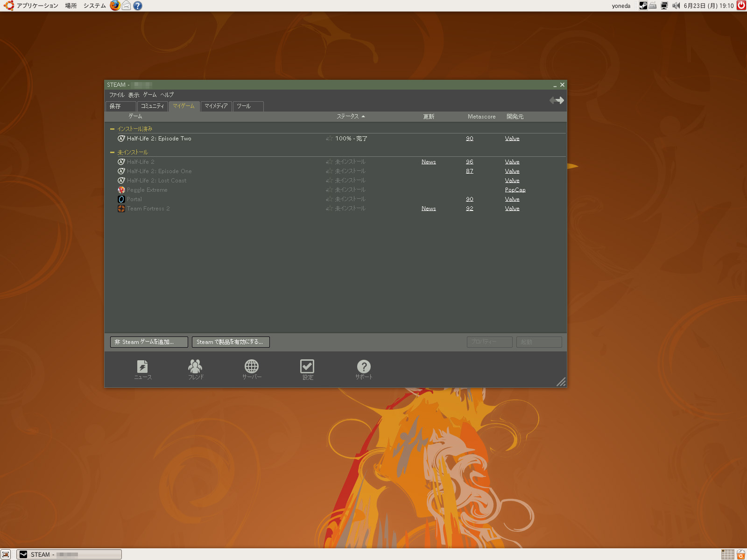
Task: Click the Portal game icon
Action: pyautogui.click(x=121, y=199)
